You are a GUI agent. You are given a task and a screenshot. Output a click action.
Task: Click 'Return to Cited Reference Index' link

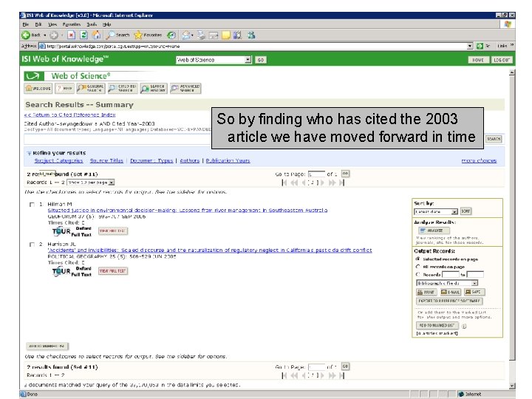[x=69, y=115]
